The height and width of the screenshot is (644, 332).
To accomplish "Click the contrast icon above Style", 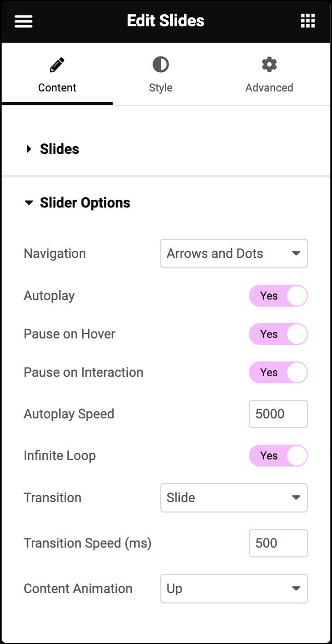I will pyautogui.click(x=160, y=64).
